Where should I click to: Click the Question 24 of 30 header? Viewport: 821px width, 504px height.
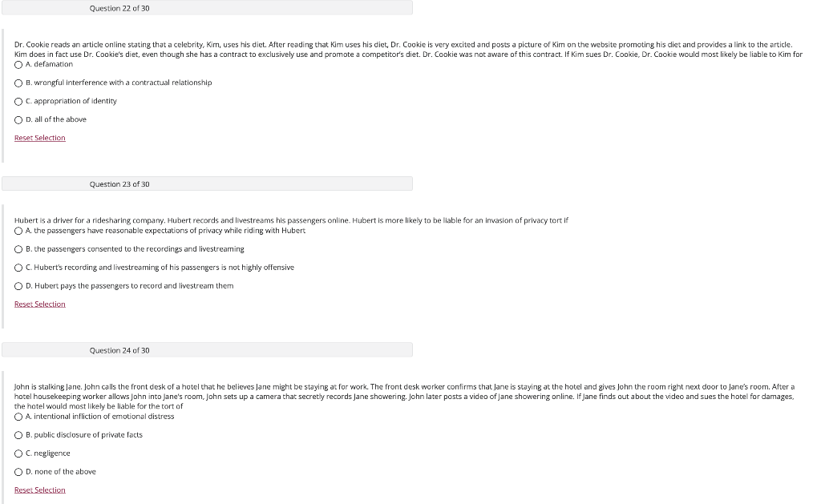coord(207,350)
